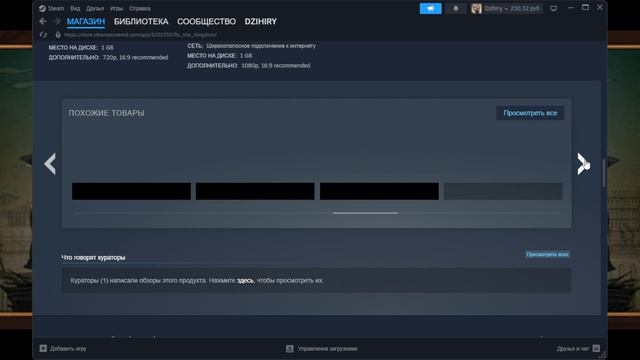Click the back navigation arrow
640x360 pixels.
[43, 21]
